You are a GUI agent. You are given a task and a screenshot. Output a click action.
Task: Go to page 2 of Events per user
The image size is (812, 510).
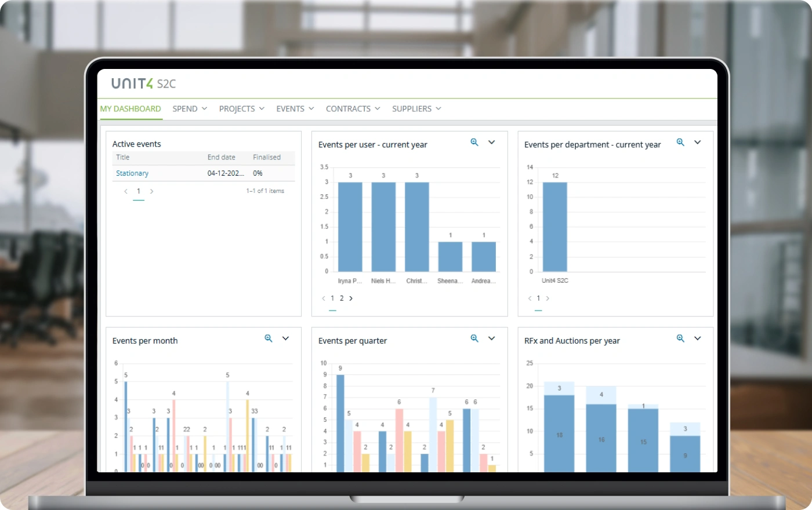342,298
